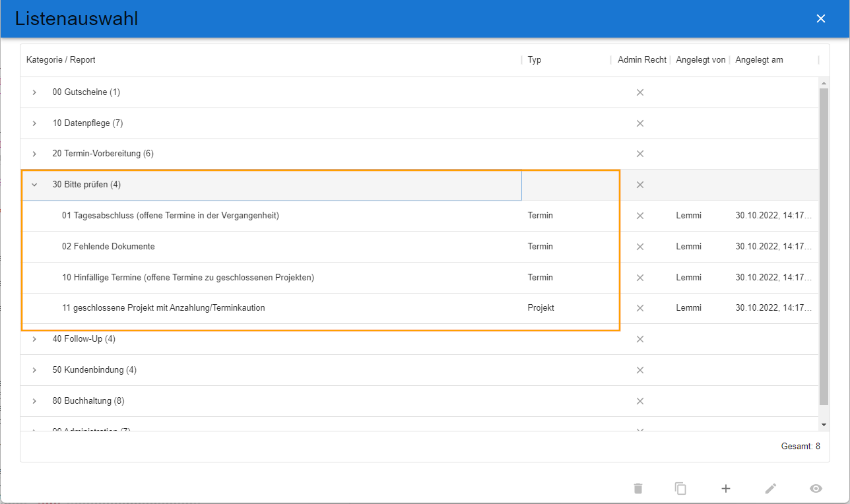Viewport: 850px width, 504px height.
Task: Click Typ 'Termin' in 02 Fehlende Dokumente row
Action: pos(540,247)
